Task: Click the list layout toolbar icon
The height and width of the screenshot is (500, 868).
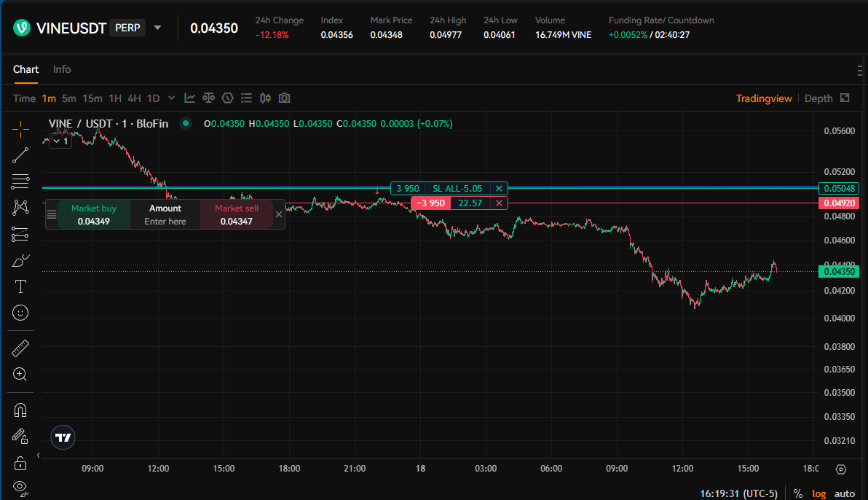Action: tap(246, 98)
